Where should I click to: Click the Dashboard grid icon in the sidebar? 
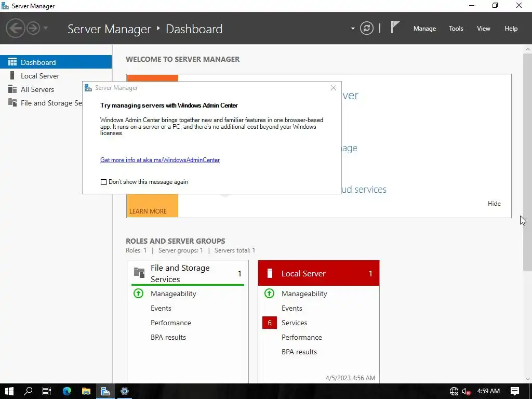pos(12,62)
